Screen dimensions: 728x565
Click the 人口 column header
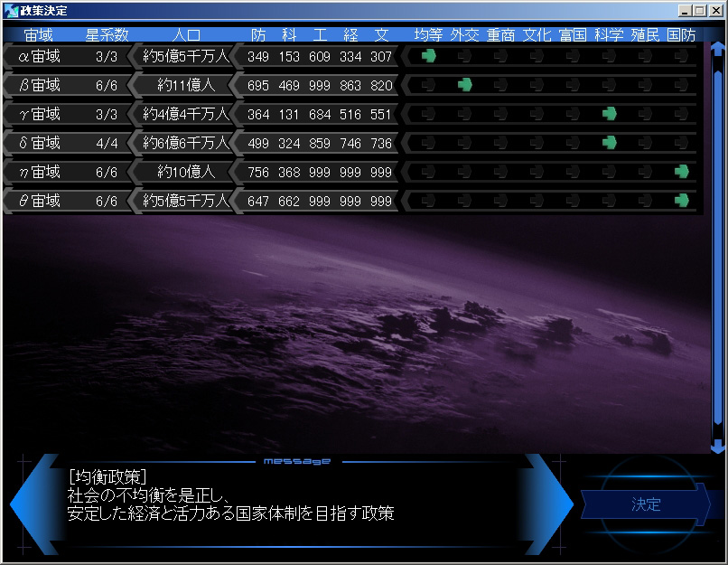point(186,35)
